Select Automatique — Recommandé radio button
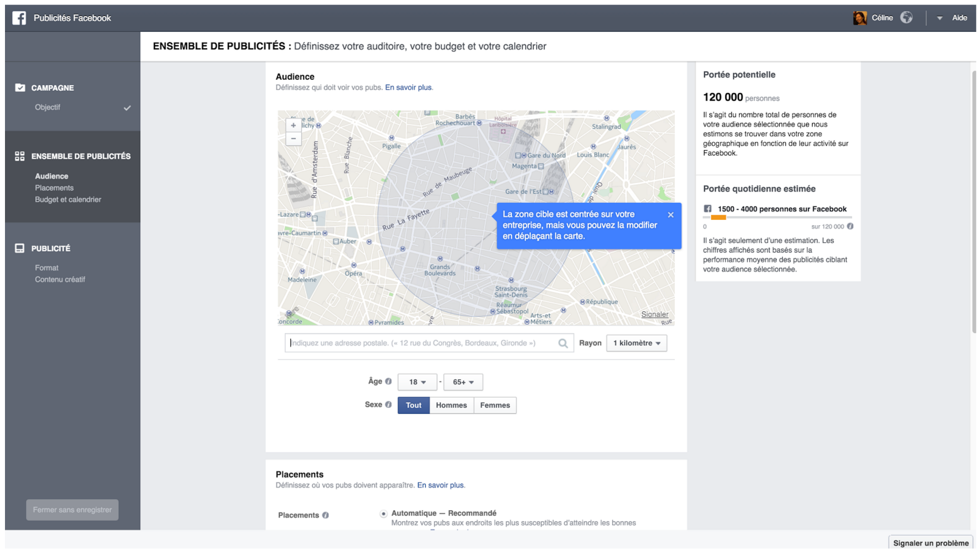Screen dimensions: 980x551 [383, 514]
